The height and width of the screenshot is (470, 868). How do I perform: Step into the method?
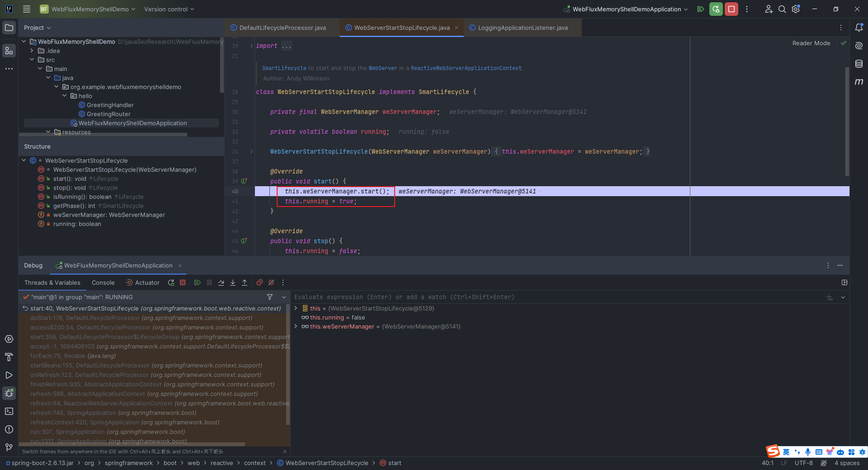pyautogui.click(x=233, y=282)
